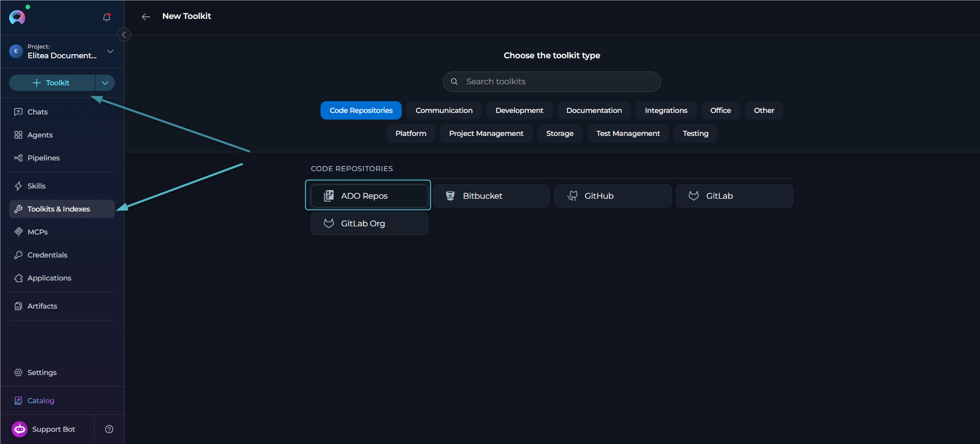Click the search magnifier icon
980x444 pixels.
click(454, 82)
